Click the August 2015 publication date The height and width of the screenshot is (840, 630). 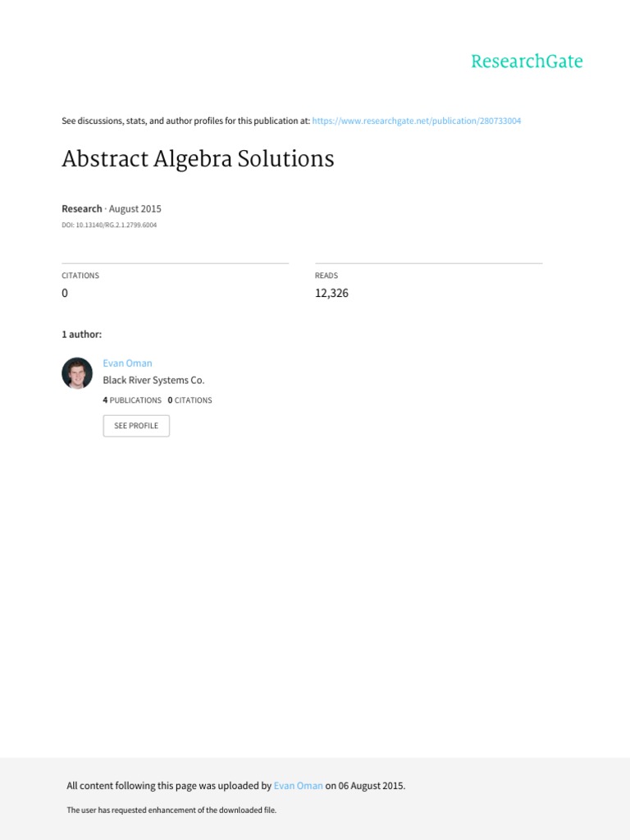pos(135,209)
